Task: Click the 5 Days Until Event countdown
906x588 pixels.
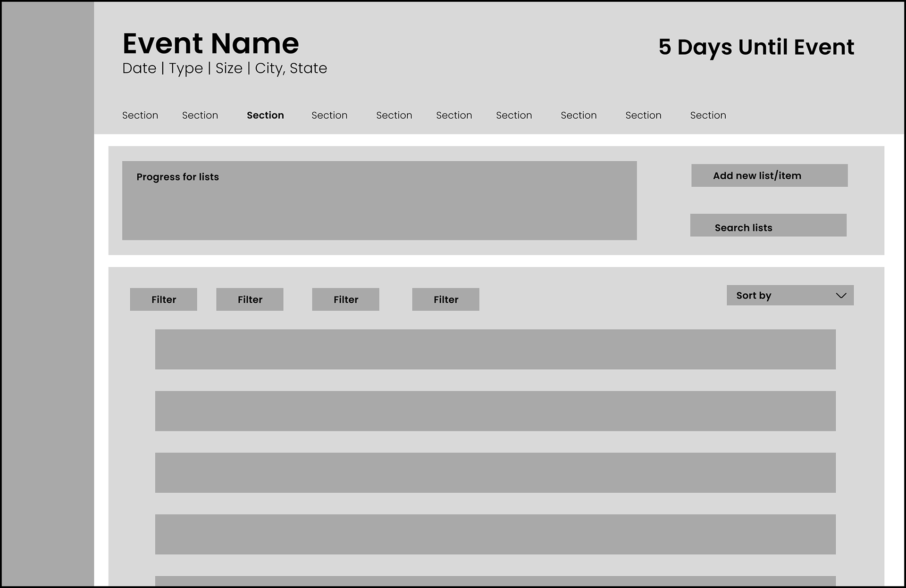Action: click(756, 47)
